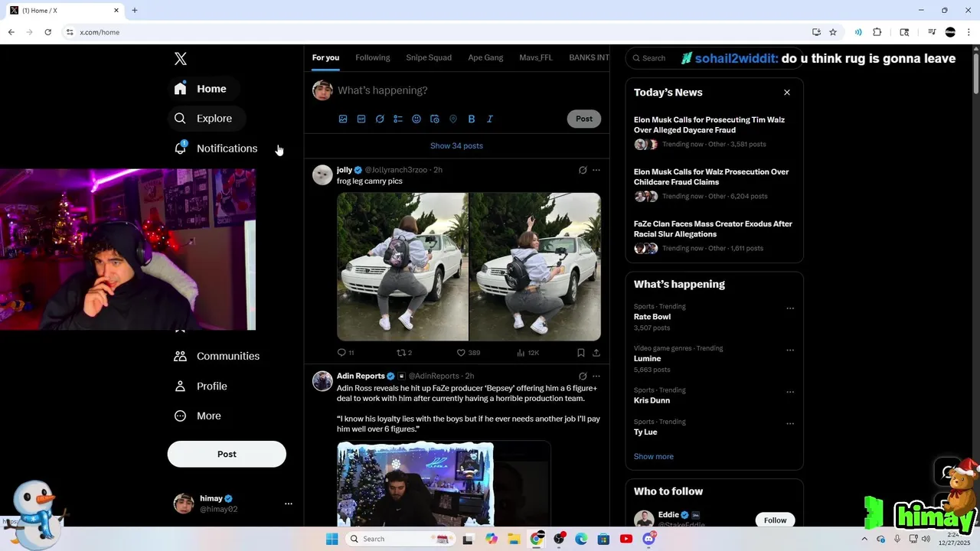Open more options for Rate Bowl trend
Image resolution: width=980 pixels, height=551 pixels.
790,309
